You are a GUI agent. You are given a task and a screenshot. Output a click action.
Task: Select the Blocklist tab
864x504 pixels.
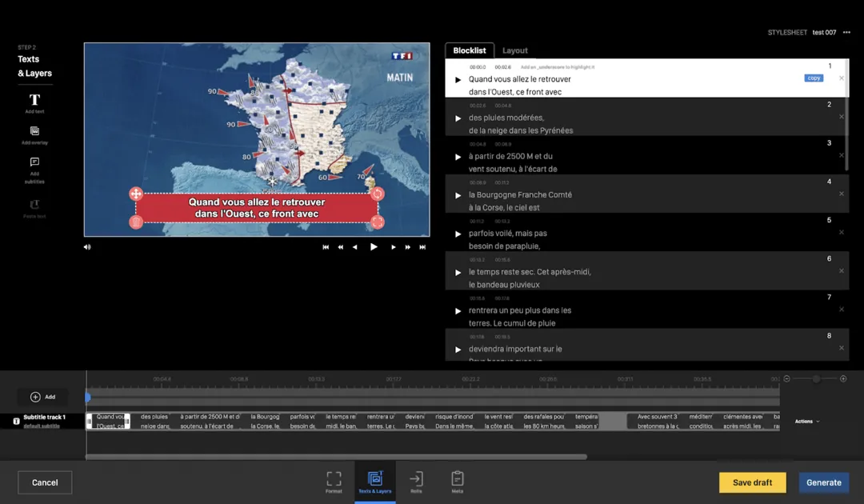469,50
